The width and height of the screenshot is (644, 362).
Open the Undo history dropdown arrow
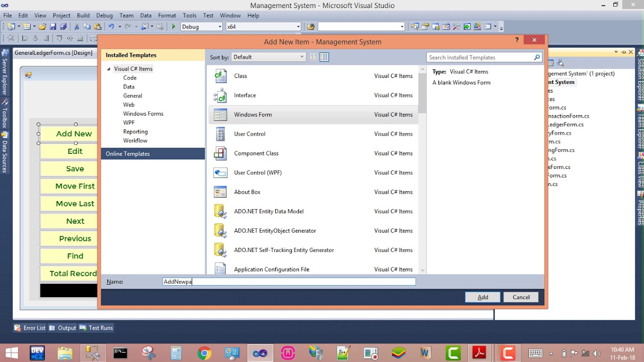tap(120, 27)
